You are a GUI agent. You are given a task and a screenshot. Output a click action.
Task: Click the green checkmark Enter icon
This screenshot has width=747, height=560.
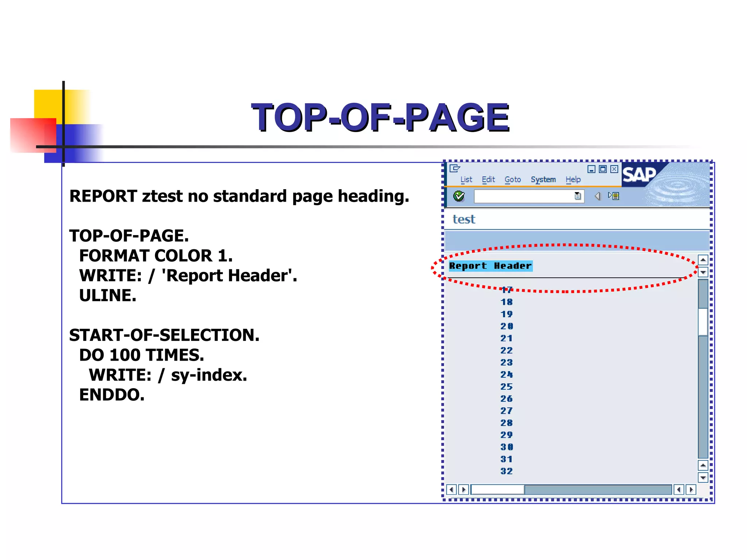459,196
